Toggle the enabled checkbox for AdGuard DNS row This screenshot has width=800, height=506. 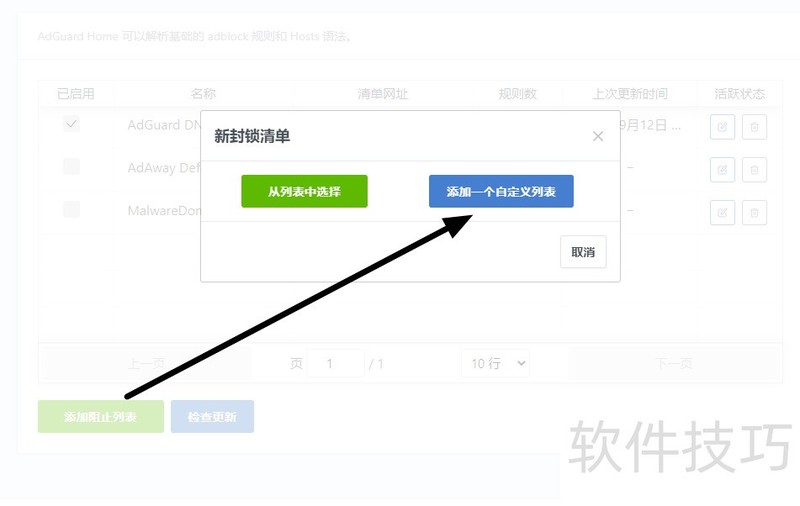71,124
